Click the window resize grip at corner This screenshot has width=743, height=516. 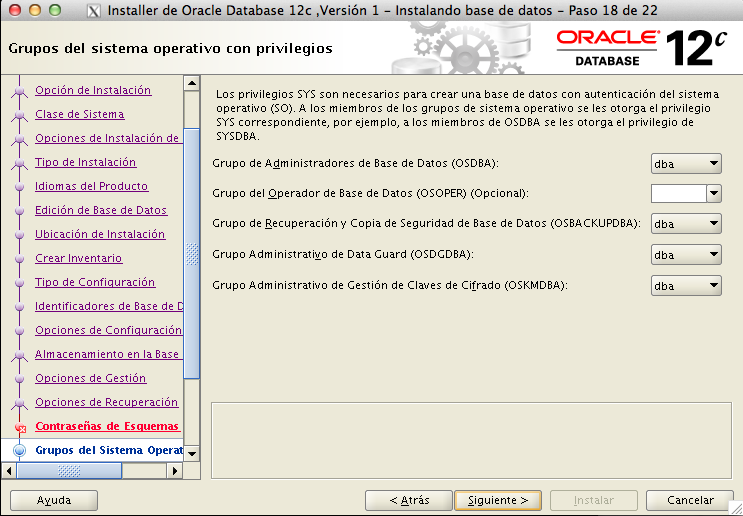tap(737, 510)
